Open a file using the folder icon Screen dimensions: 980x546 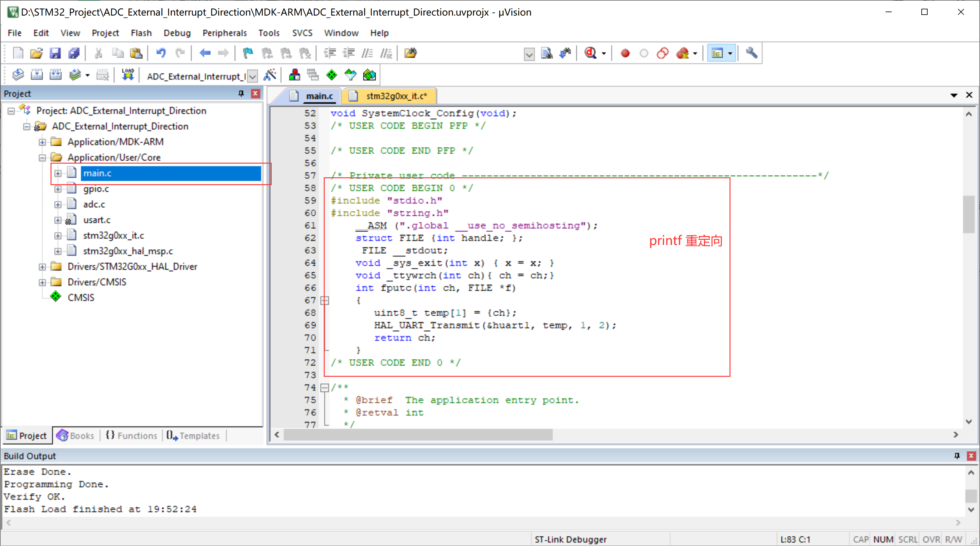36,53
